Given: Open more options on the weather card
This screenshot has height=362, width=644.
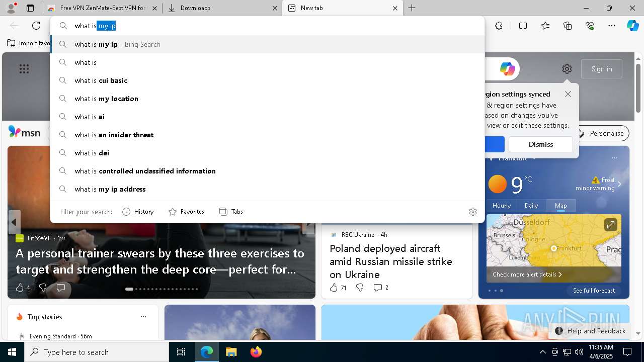Looking at the screenshot, I should click(614, 158).
